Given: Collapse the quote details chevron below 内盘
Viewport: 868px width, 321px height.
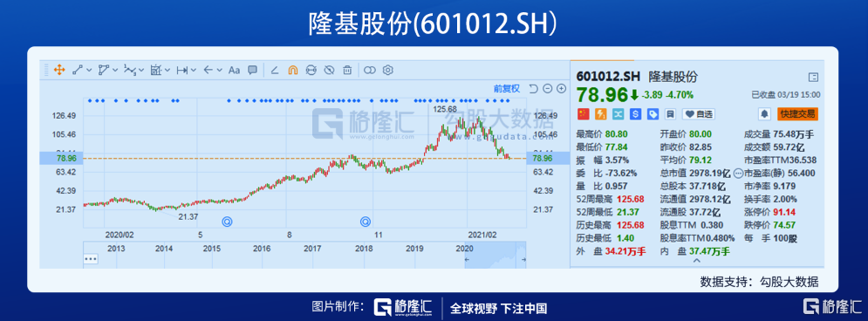Looking at the screenshot, I should [697, 260].
